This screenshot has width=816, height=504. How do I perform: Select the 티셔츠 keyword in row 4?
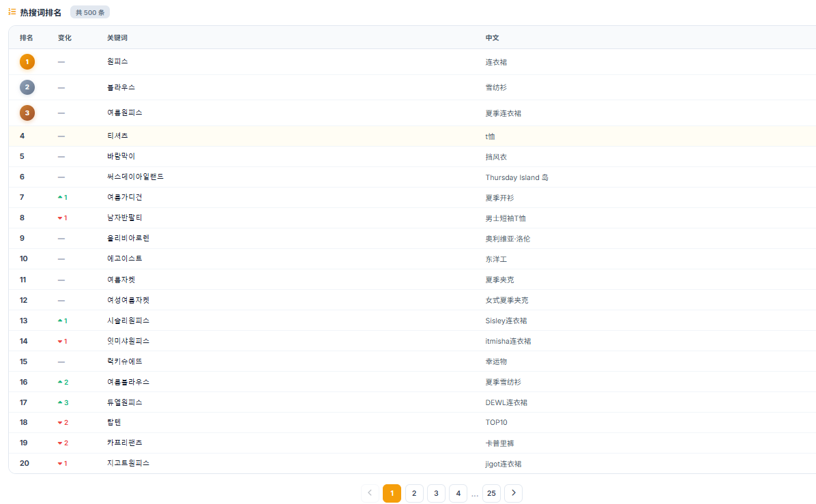click(x=117, y=136)
